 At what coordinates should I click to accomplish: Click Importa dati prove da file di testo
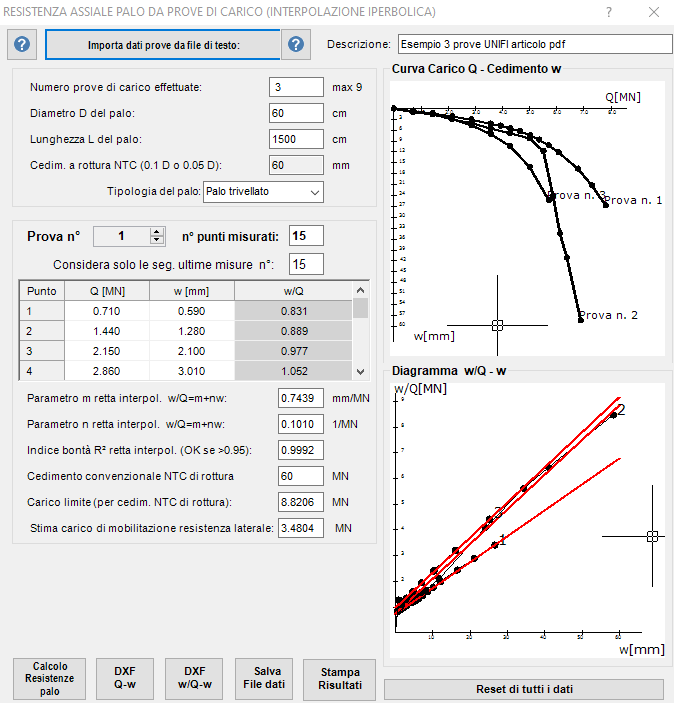click(x=163, y=44)
